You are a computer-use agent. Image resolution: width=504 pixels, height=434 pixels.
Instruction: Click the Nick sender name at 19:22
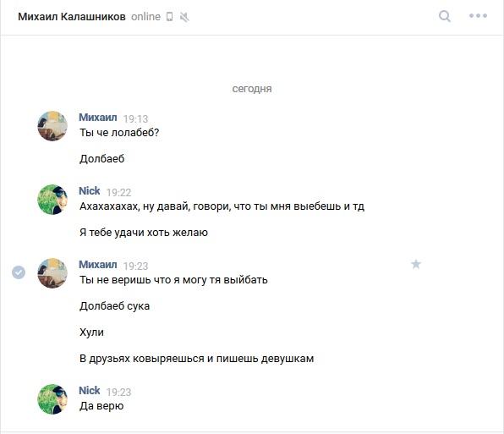90,191
